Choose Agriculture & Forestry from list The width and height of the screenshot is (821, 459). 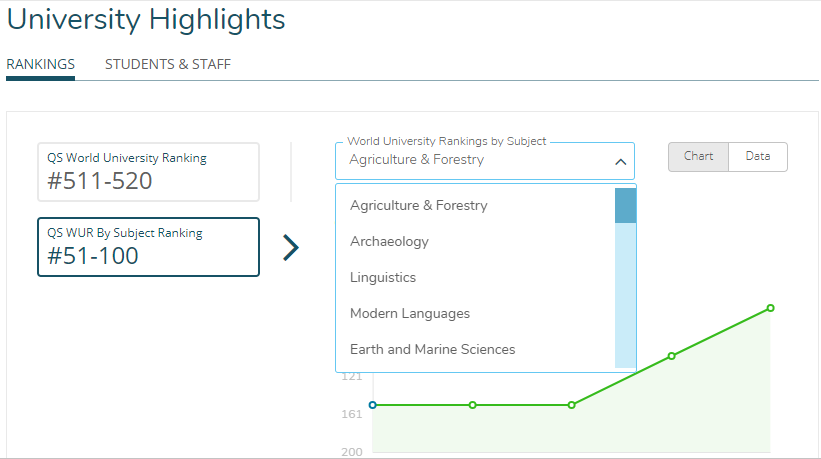click(419, 205)
